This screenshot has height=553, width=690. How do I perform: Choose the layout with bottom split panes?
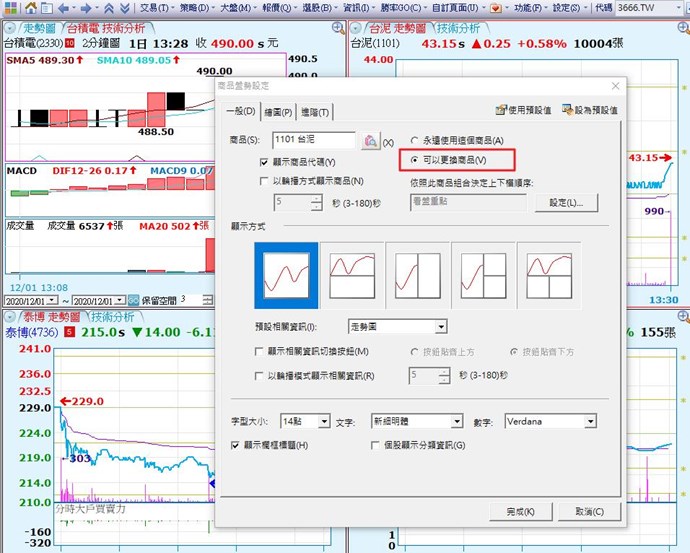[x=549, y=275]
